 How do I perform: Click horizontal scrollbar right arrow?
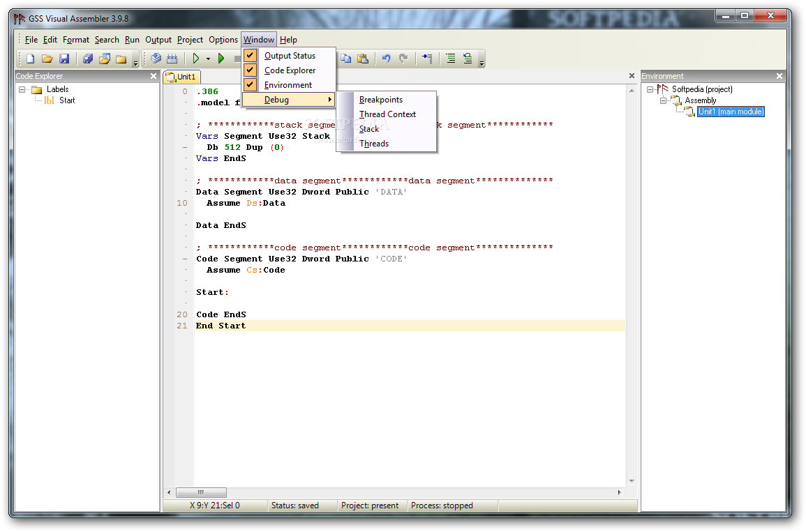(620, 492)
